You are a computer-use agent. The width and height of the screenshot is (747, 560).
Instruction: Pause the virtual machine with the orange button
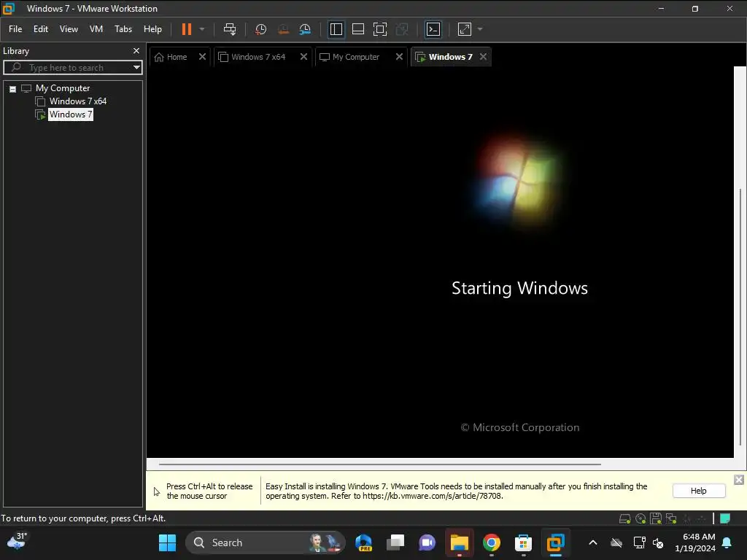click(186, 29)
